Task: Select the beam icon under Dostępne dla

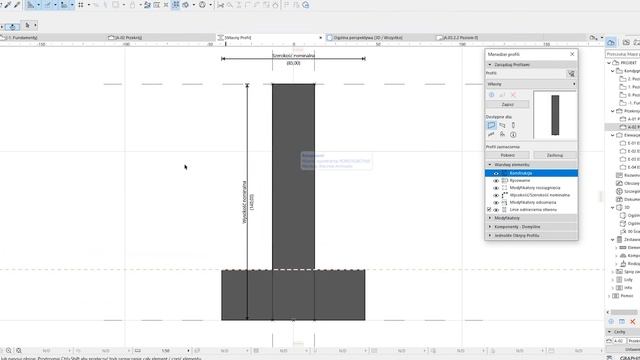Action: tap(502, 125)
